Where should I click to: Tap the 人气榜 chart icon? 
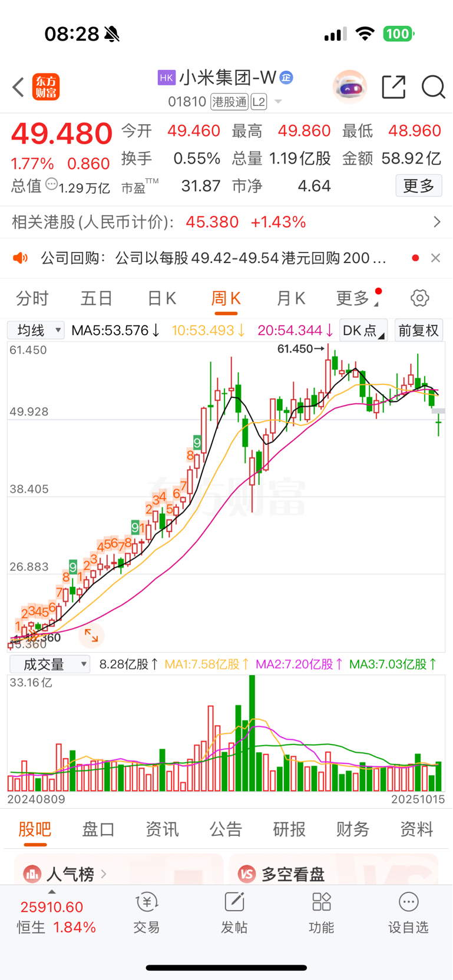[32, 874]
